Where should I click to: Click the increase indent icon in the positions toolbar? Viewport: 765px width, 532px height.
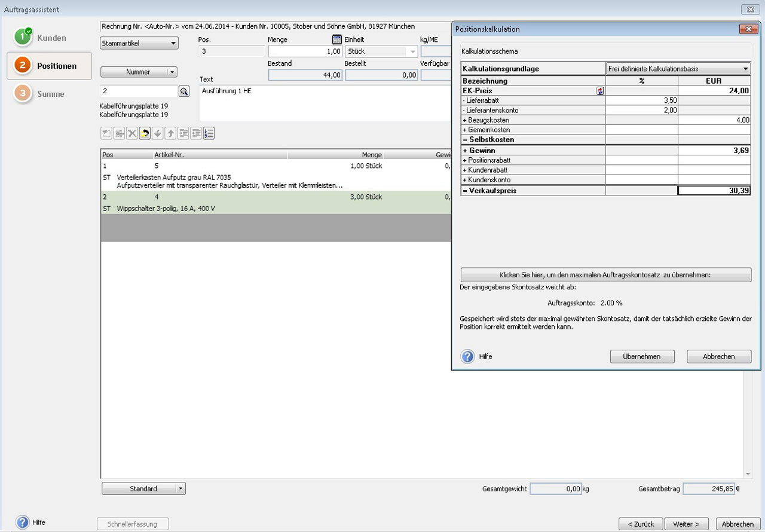[x=183, y=133]
